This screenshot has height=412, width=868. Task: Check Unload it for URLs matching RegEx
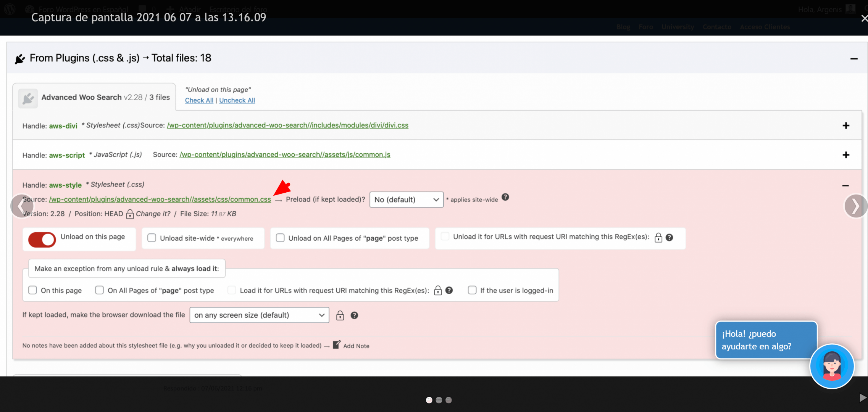[445, 236]
